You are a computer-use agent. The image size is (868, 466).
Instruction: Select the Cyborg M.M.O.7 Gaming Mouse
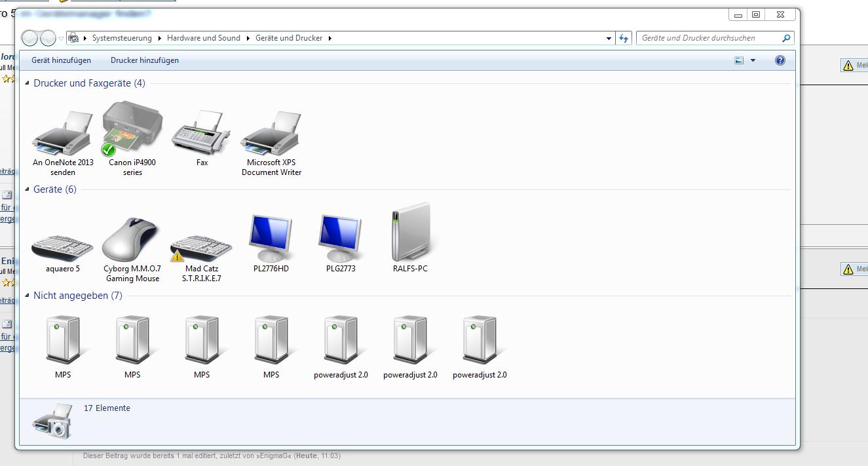[132, 249]
